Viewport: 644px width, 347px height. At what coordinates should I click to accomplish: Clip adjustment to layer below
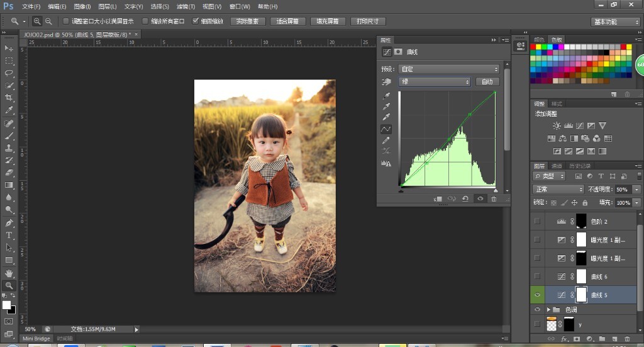[438, 198]
